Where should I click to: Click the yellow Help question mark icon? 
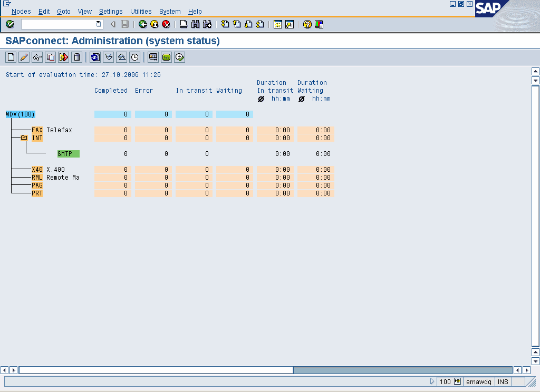307,24
